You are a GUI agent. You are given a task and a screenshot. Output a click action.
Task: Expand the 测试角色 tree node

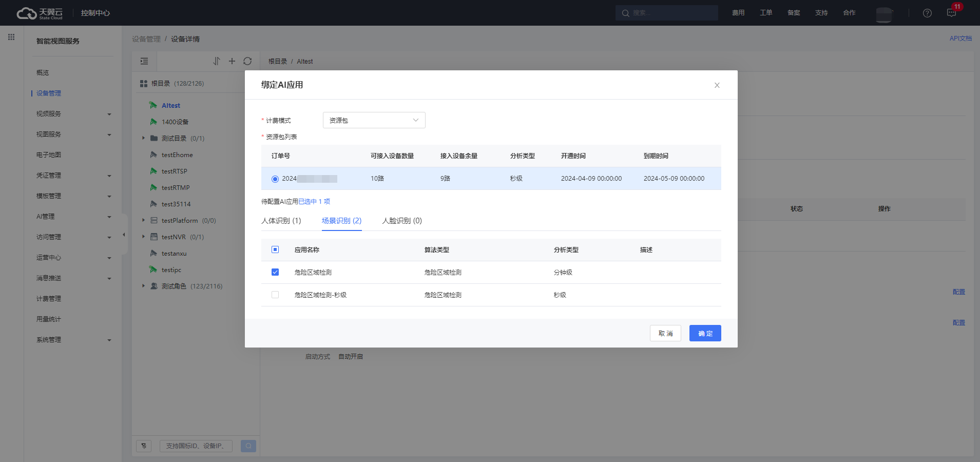tap(144, 286)
